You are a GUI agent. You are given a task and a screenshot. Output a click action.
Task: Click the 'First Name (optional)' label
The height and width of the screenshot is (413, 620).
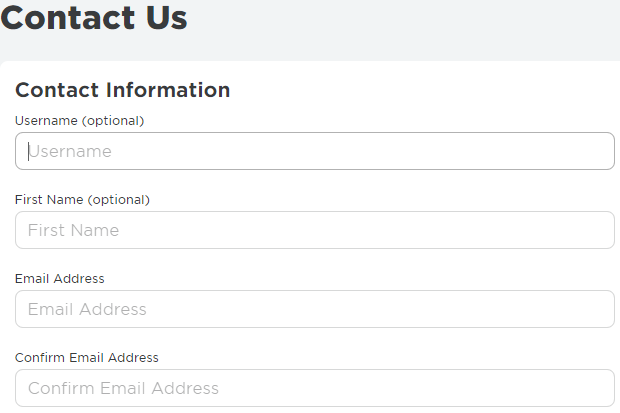tap(82, 200)
